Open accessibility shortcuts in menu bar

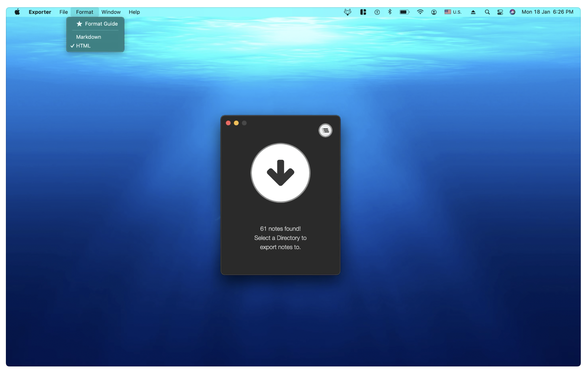click(x=377, y=12)
